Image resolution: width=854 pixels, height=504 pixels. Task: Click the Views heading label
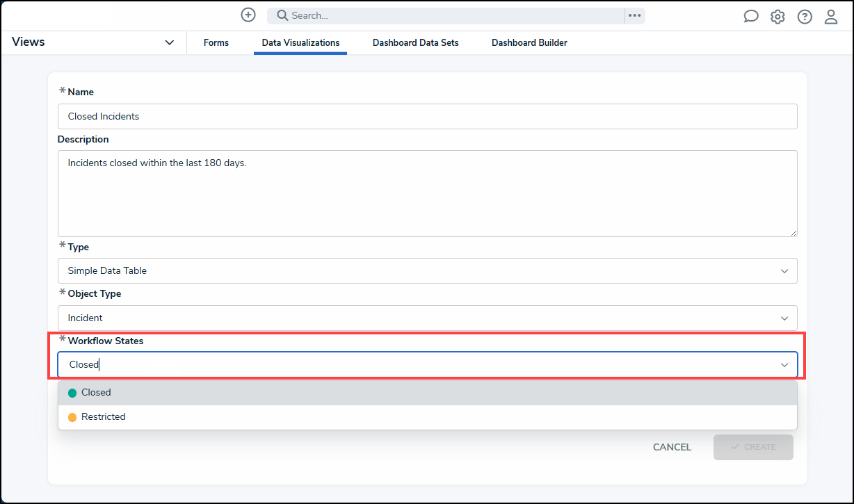point(29,42)
